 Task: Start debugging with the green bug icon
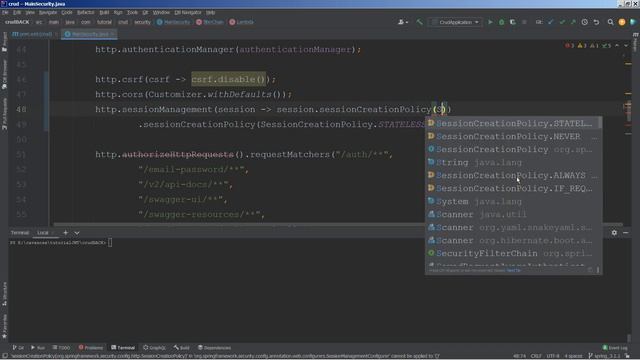(x=502, y=22)
